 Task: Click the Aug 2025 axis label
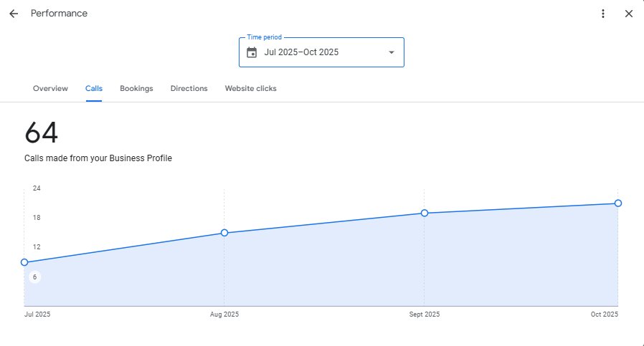(x=224, y=314)
